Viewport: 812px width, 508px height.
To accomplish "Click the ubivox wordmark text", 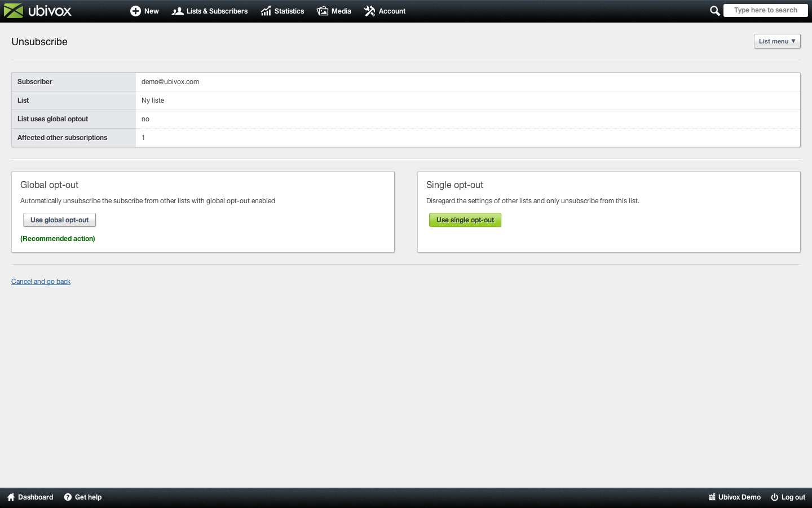I will click(50, 11).
